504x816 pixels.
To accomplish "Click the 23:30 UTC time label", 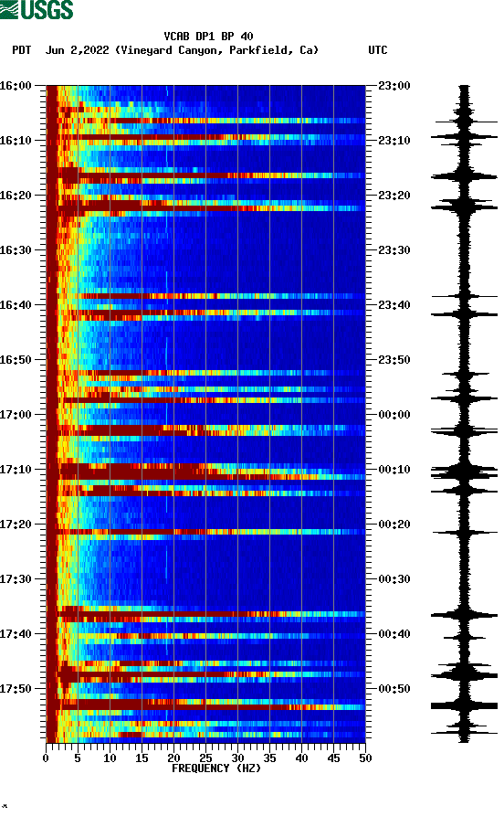I will [394, 249].
